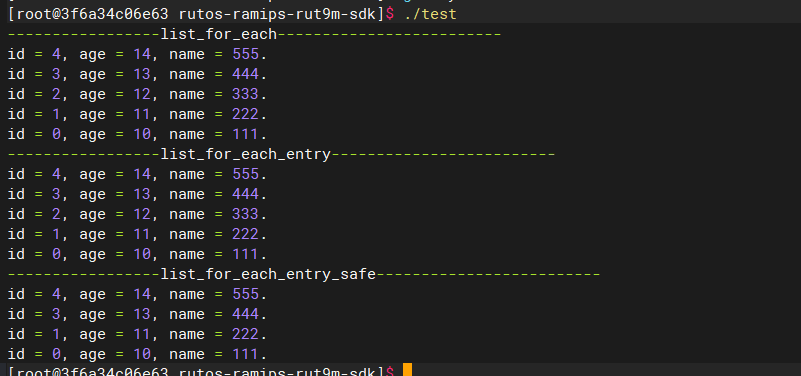Click 'id = 3' row in plain list_for_each output
The image size is (801, 376).
137,74
